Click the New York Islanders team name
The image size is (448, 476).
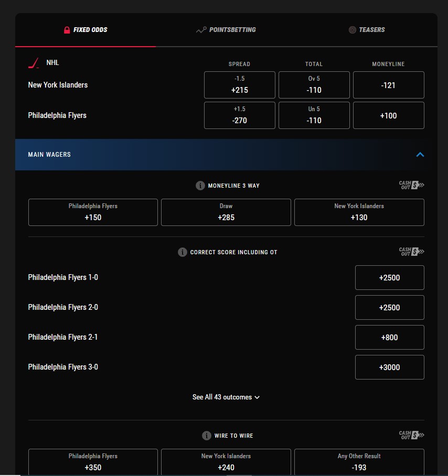[58, 85]
